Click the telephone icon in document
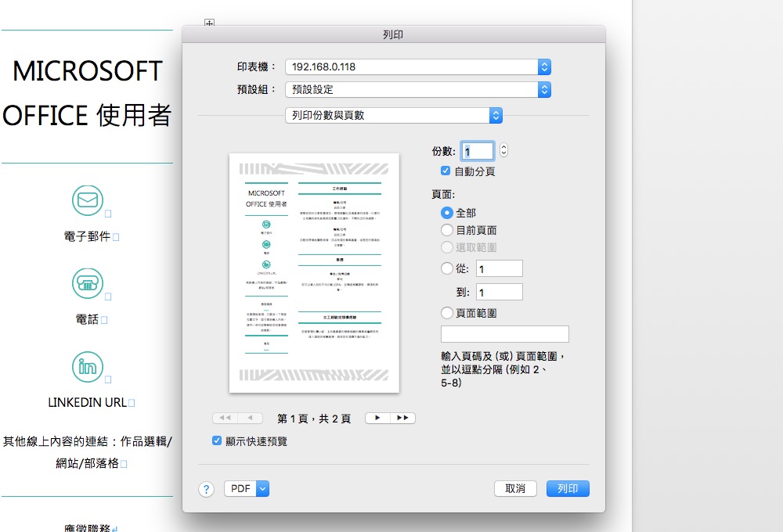This screenshot has width=783, height=532. point(88,283)
